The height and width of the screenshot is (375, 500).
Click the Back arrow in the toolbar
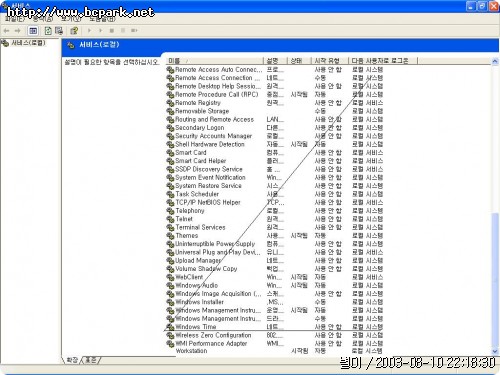pos(6,31)
